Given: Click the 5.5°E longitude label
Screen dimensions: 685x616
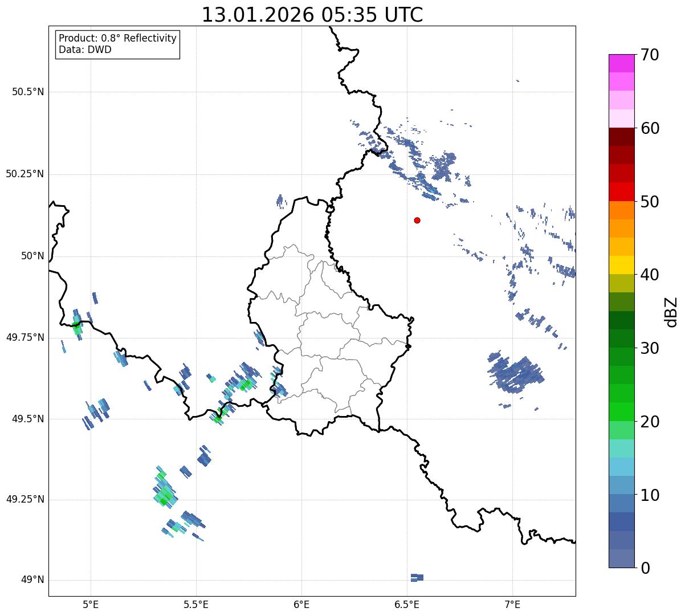Looking at the screenshot, I should tap(196, 604).
